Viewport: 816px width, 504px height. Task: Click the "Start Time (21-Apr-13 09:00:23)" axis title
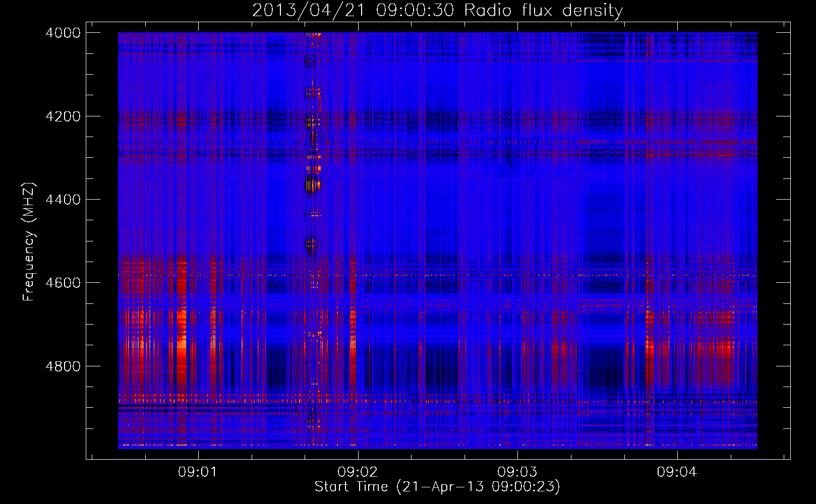(437, 487)
